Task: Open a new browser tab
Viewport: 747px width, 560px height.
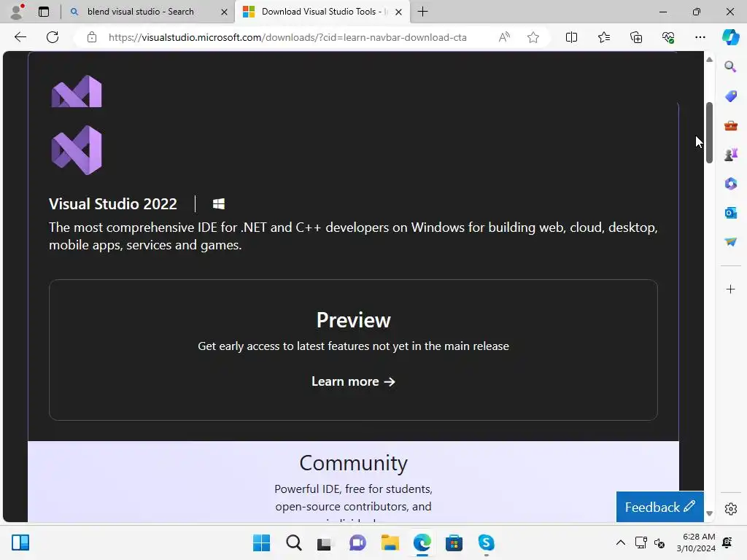Action: pyautogui.click(x=422, y=12)
